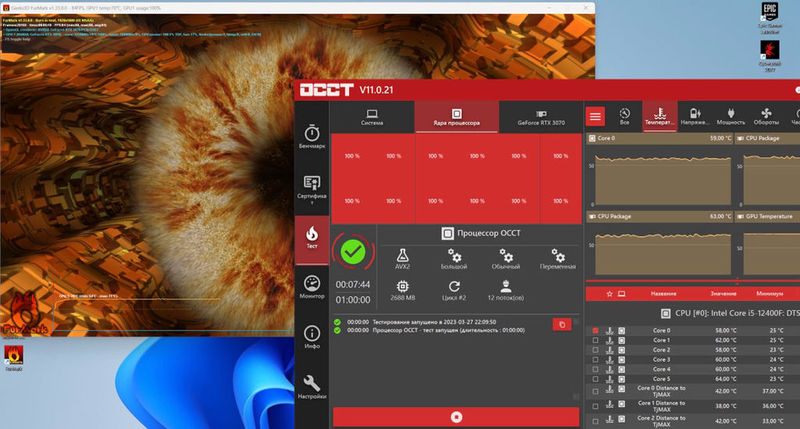The width and height of the screenshot is (800, 429).
Task: Click the chip icon in Core 2 row
Action: (x=621, y=350)
